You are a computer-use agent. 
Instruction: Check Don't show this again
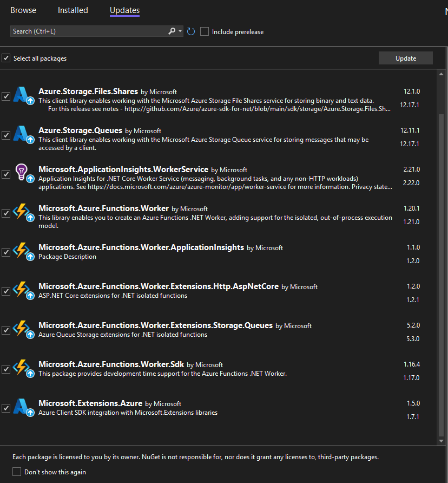point(16,472)
